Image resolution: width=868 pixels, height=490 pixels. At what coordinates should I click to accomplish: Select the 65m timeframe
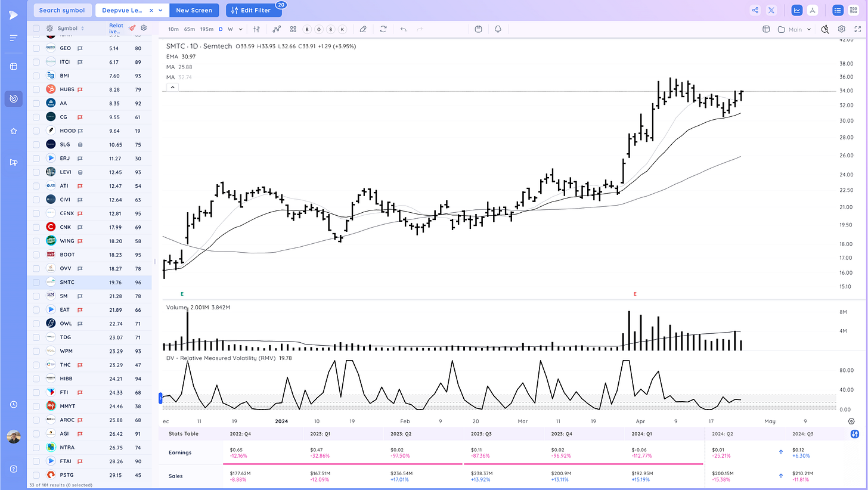[x=190, y=29]
